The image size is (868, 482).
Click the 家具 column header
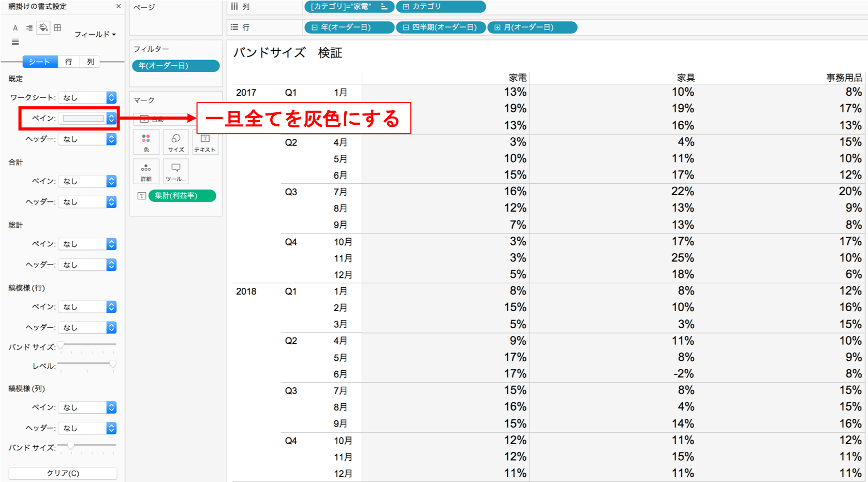coord(686,78)
